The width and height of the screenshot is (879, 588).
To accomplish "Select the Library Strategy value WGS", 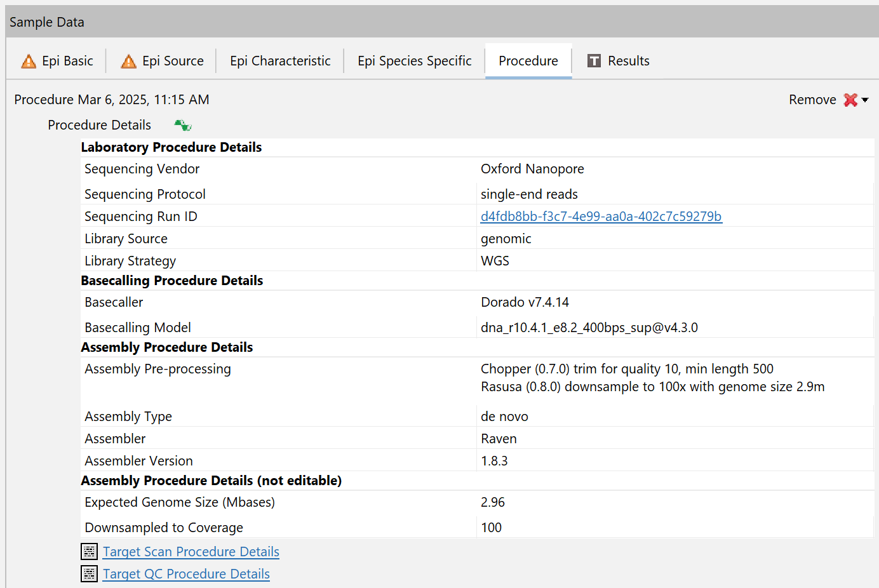I will click(495, 261).
